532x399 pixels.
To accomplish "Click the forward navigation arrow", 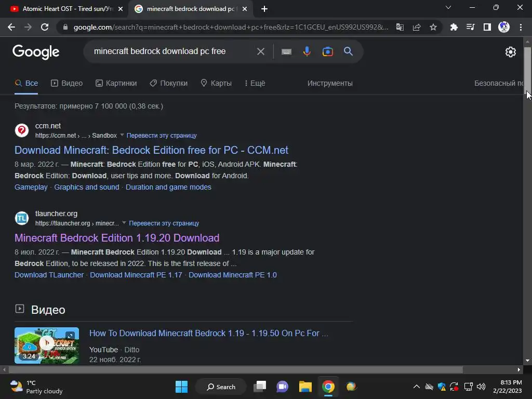I will click(28, 27).
